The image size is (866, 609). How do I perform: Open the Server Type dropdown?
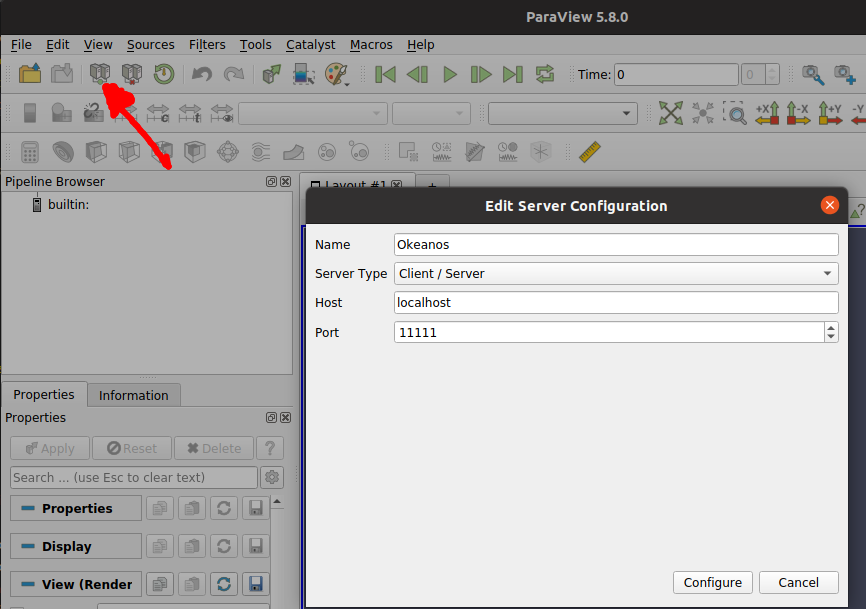(616, 273)
